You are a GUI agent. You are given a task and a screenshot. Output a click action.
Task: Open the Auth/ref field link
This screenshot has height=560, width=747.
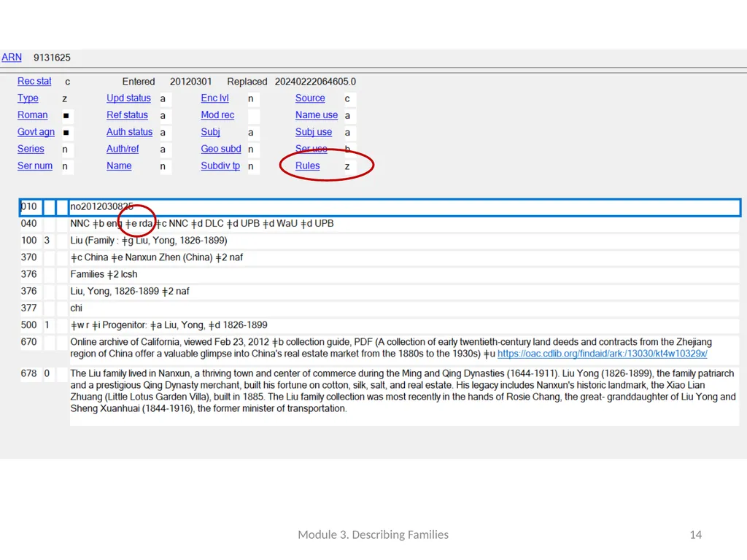pos(123,149)
